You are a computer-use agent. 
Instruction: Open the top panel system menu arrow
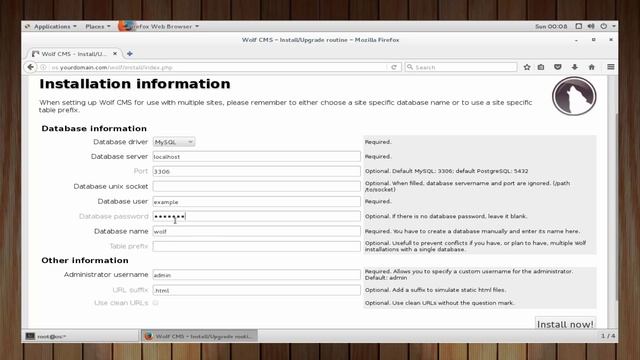click(613, 27)
